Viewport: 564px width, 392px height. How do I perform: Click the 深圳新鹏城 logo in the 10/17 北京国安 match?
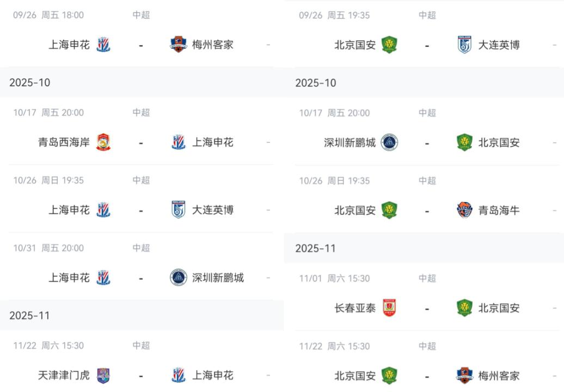[389, 143]
